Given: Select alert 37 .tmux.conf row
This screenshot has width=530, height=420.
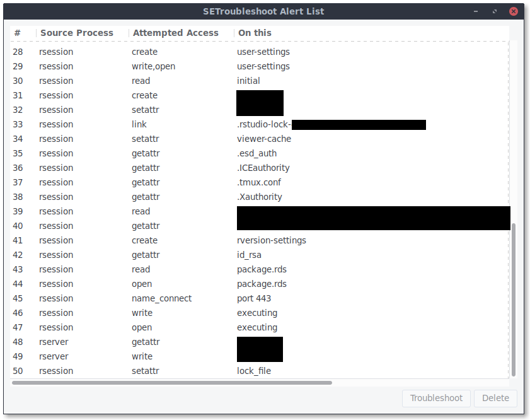Looking at the screenshot, I should coord(259,182).
